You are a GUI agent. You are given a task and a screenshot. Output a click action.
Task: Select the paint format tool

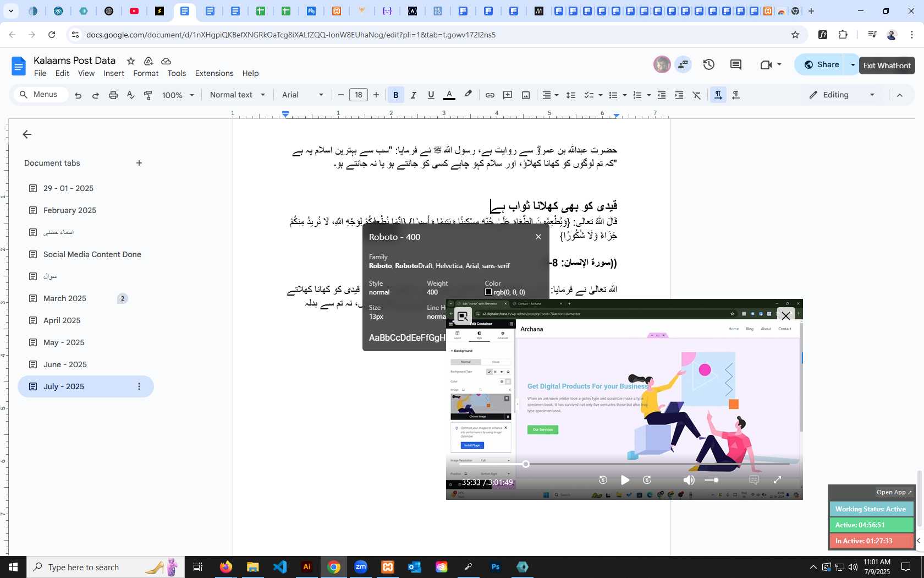(148, 95)
